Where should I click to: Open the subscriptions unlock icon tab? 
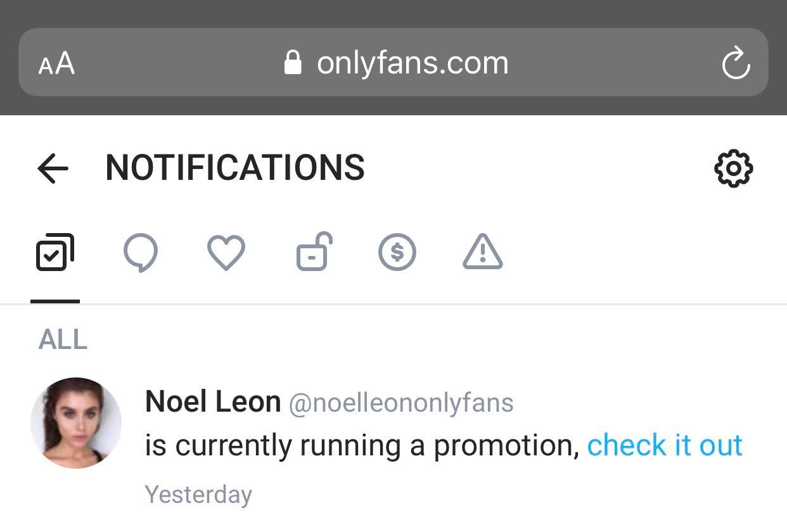(314, 253)
